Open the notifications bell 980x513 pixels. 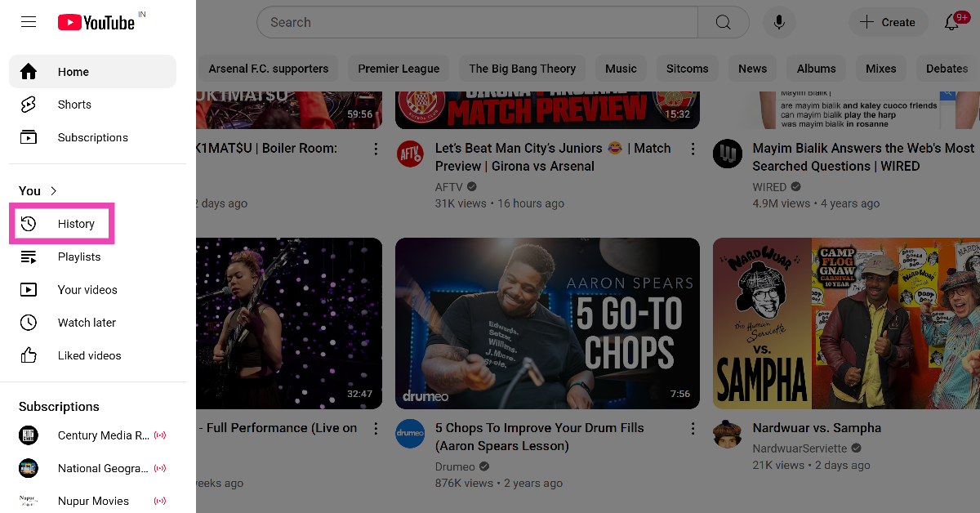(952, 22)
